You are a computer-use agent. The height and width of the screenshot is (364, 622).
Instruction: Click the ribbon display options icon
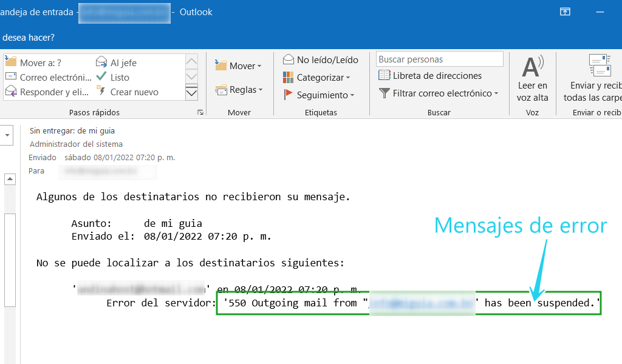pyautogui.click(x=565, y=12)
